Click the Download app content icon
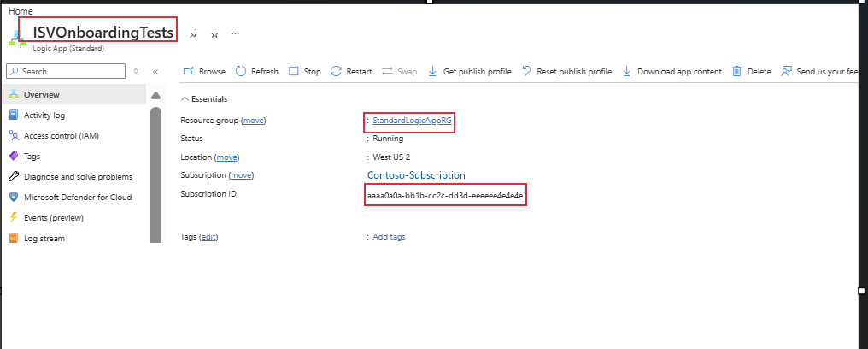Viewport: 868px width, 349px height. click(626, 72)
